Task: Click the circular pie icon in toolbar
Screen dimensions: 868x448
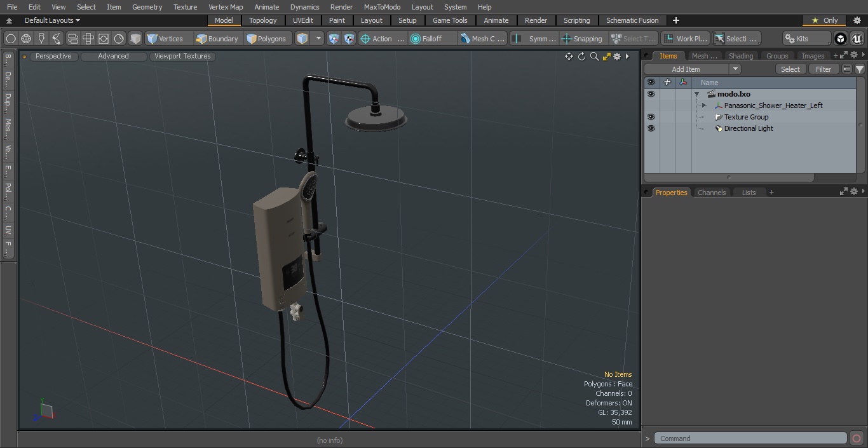Action: coord(119,39)
